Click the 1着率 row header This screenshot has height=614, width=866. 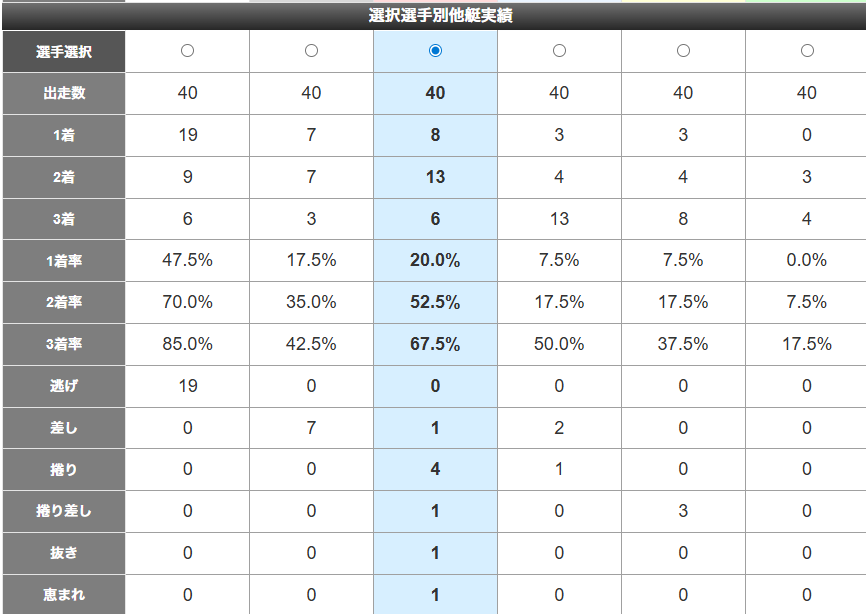(64, 261)
